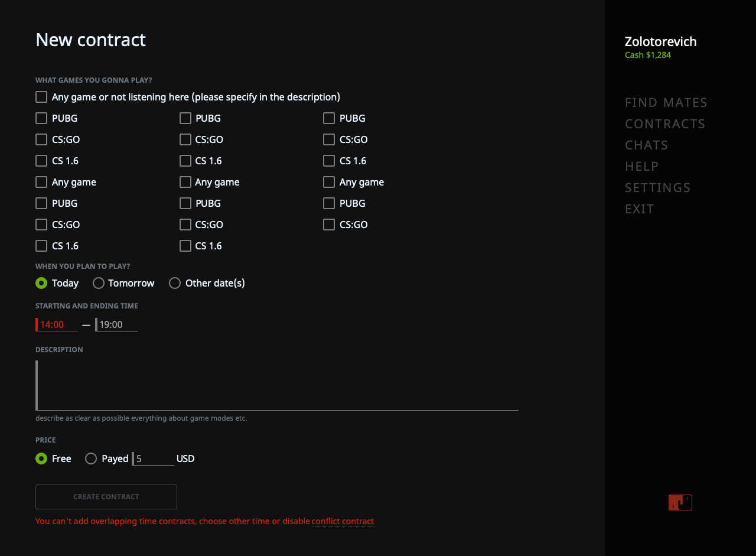This screenshot has height=556, width=756.
Task: Click the 'Cash $1,284' balance text
Action: point(648,55)
